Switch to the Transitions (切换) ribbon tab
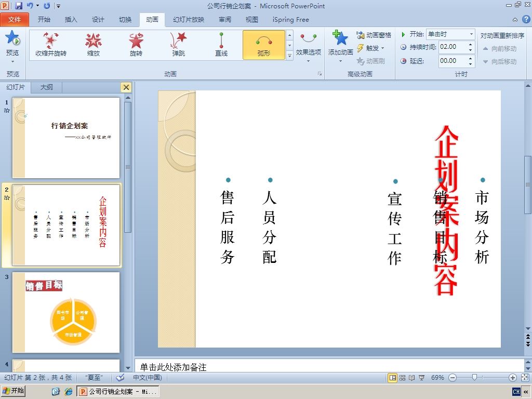The image size is (532, 399). (125, 20)
